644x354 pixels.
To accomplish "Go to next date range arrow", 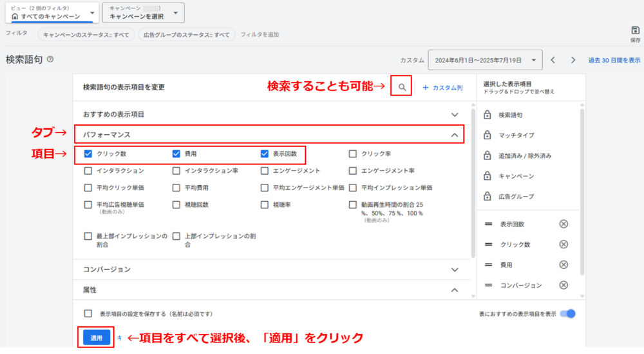I will (x=573, y=60).
